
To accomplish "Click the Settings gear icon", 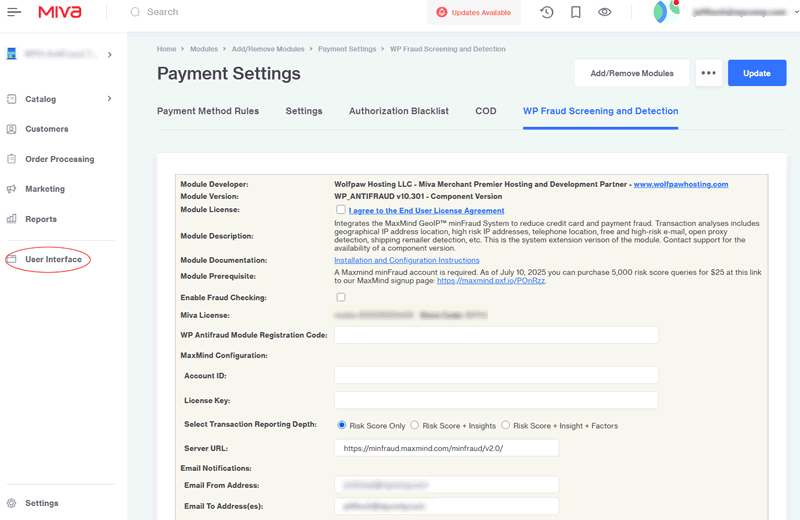I will coord(12,503).
